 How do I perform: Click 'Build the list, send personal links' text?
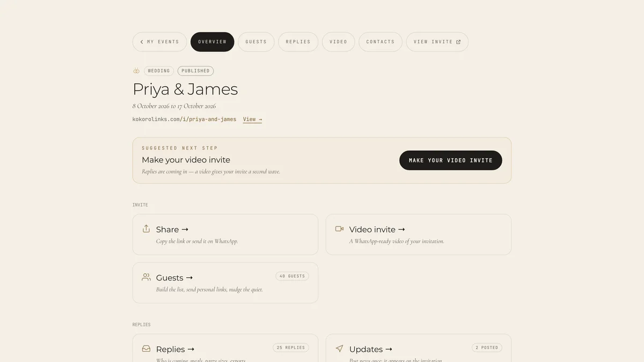209,290
